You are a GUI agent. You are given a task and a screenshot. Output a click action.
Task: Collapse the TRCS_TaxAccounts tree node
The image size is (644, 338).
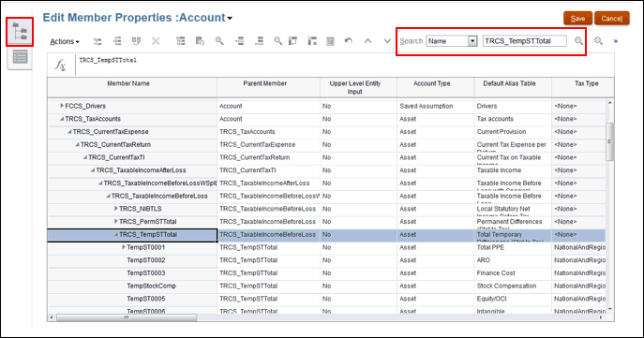(x=62, y=119)
